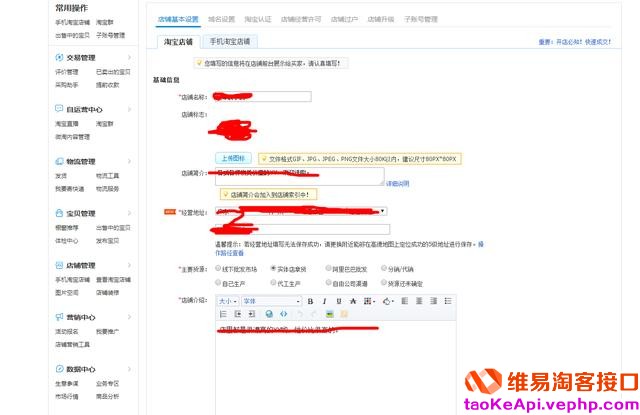Select the 阿里巴巴批发 radio option
The image size is (640, 415).
tap(328, 268)
